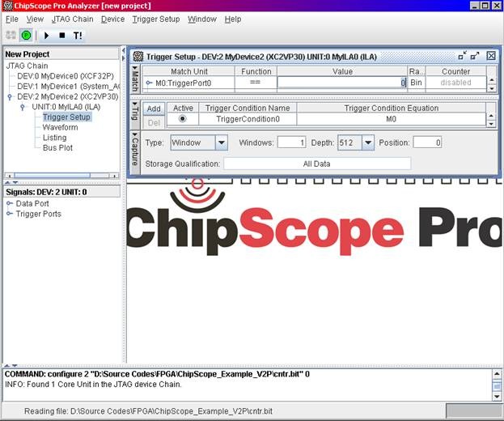Click Match table scroll down arrow
The image size is (504, 421).
coord(492,87)
